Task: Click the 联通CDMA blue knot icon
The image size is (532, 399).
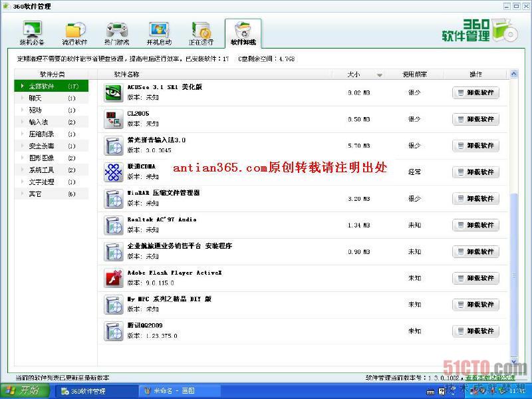Action: tap(114, 172)
